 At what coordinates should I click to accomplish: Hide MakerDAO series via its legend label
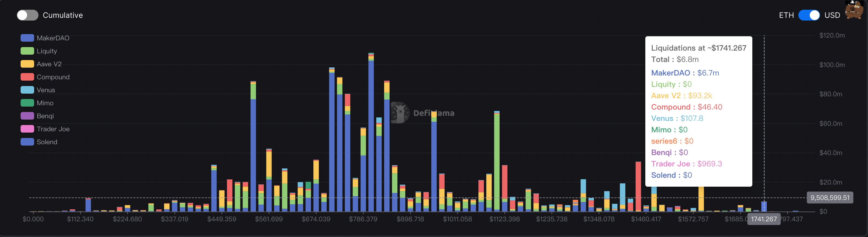(x=53, y=38)
